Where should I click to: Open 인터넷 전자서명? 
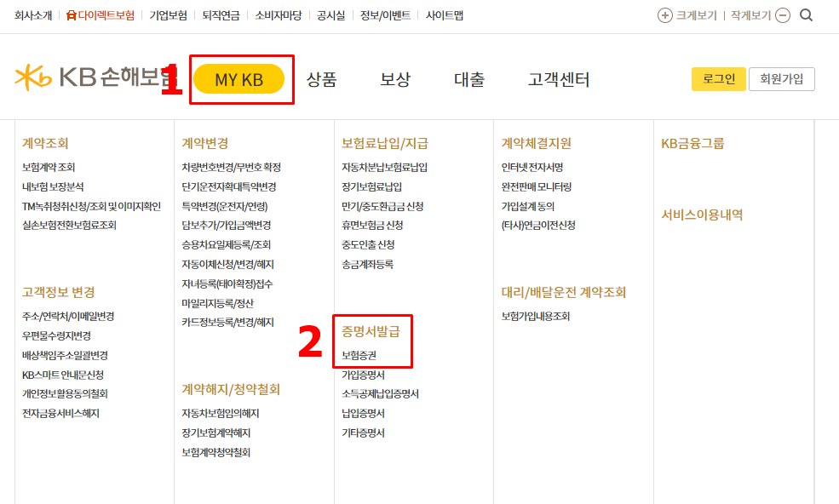[532, 168]
